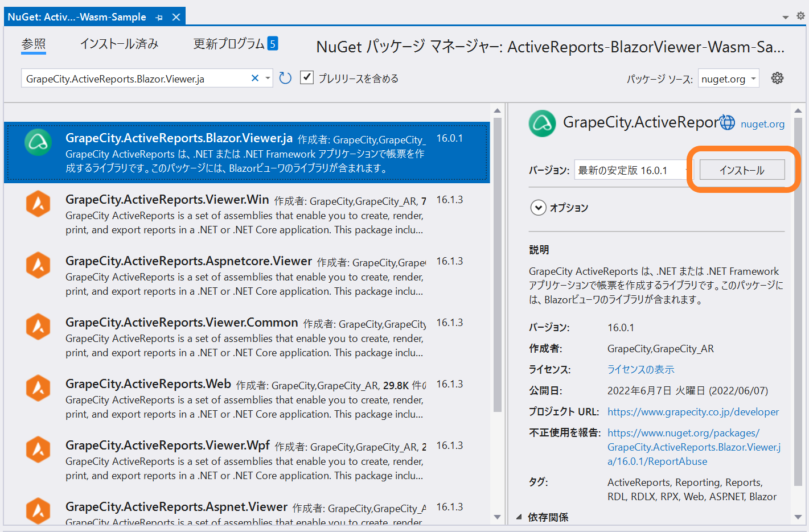The image size is (809, 532).
Task: Click the package logo in the details pane
Action: tap(542, 123)
